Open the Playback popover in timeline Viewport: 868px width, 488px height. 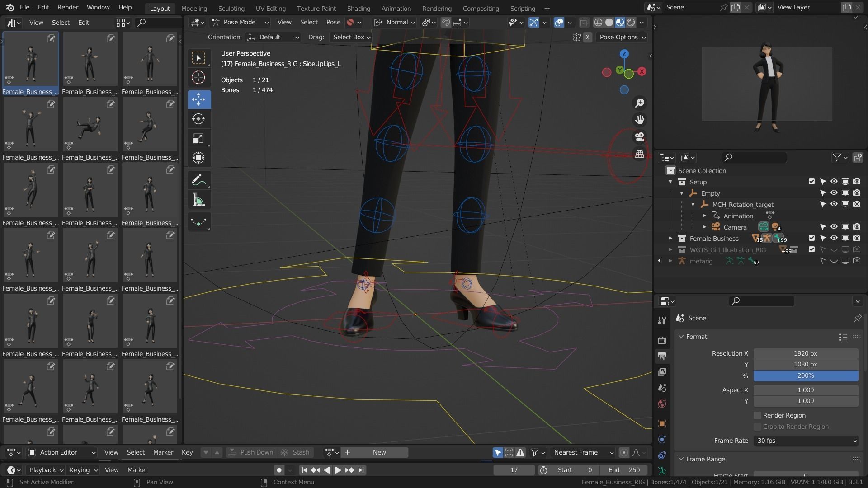[x=46, y=470]
